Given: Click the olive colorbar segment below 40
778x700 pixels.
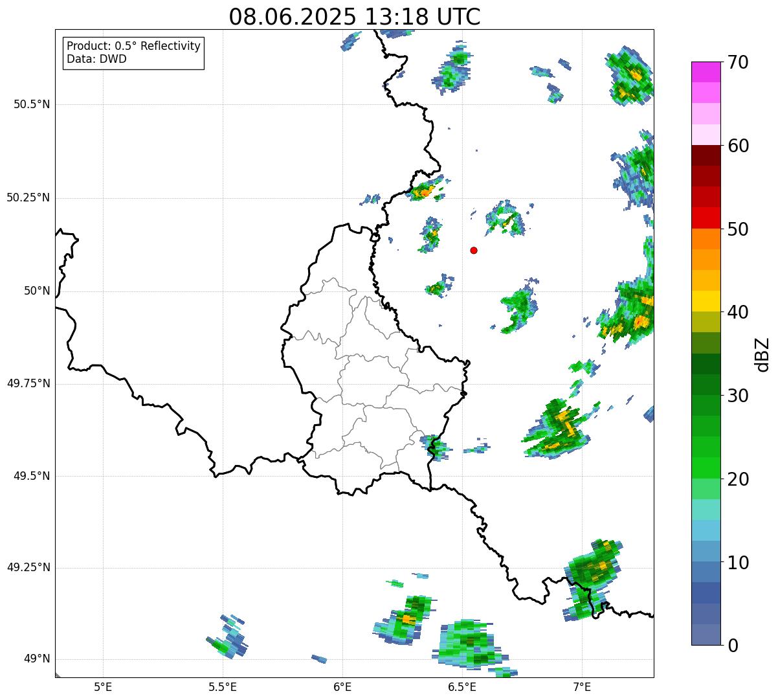Looking at the screenshot, I should click(x=706, y=322).
